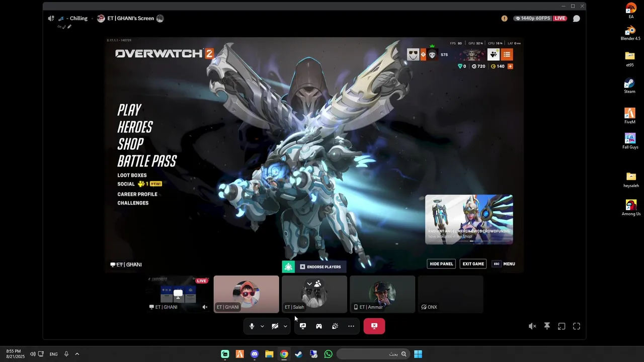Image resolution: width=644 pixels, height=362 pixels.
Task: Click the ESC MENU button
Action: tap(504, 264)
